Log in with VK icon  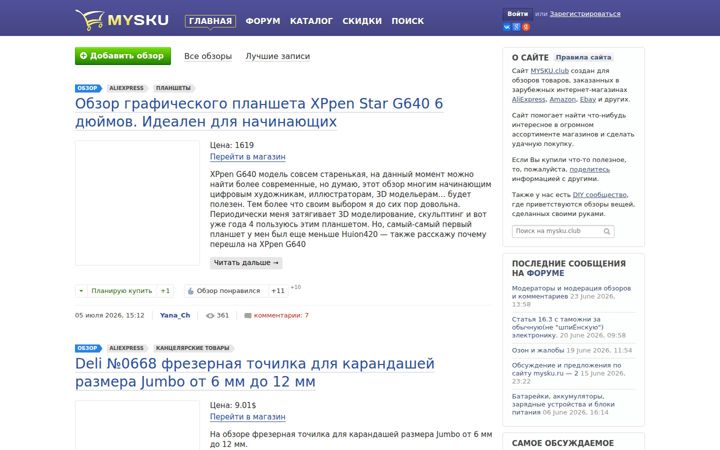[507, 27]
